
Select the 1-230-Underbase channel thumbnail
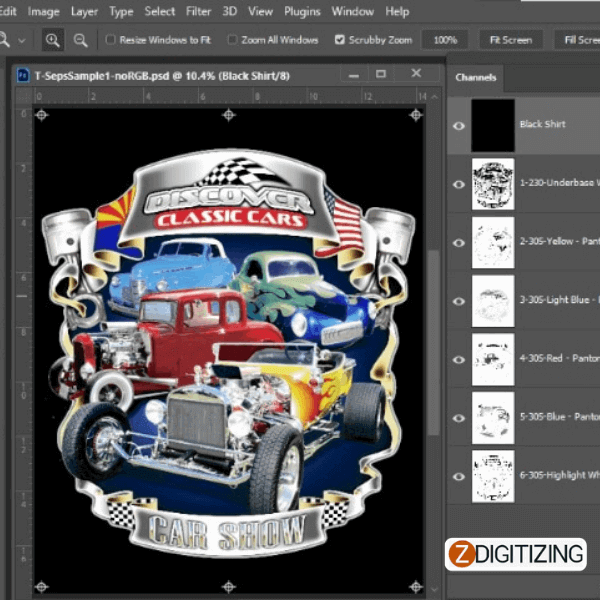pos(493,184)
